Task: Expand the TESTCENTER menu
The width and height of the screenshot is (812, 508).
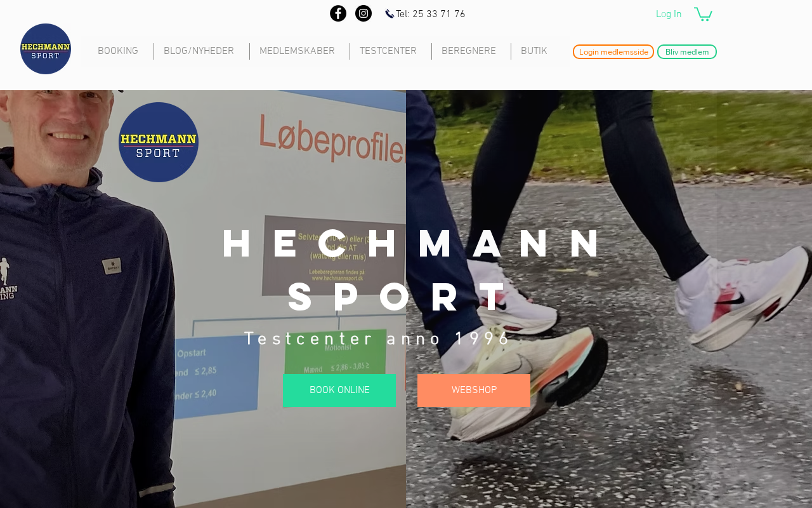Action: pos(388,51)
